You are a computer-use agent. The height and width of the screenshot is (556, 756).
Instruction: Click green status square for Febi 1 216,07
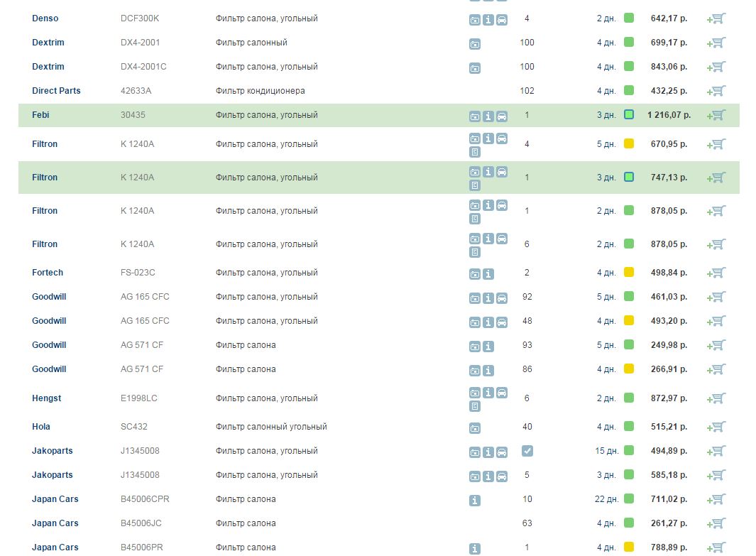click(628, 115)
